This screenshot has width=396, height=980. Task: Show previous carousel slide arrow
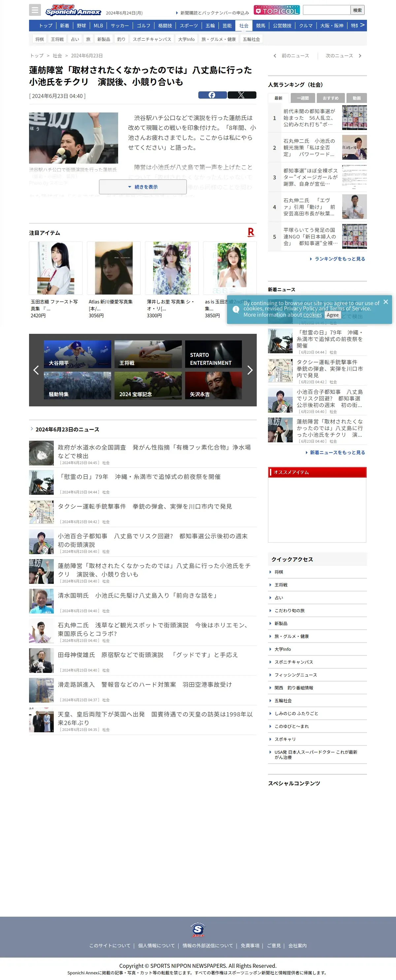(x=36, y=370)
